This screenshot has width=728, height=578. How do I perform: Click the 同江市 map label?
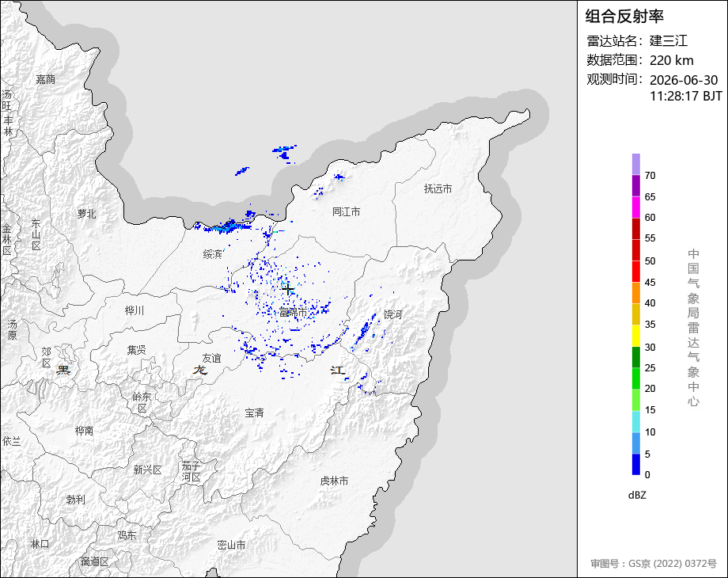pyautogui.click(x=347, y=212)
